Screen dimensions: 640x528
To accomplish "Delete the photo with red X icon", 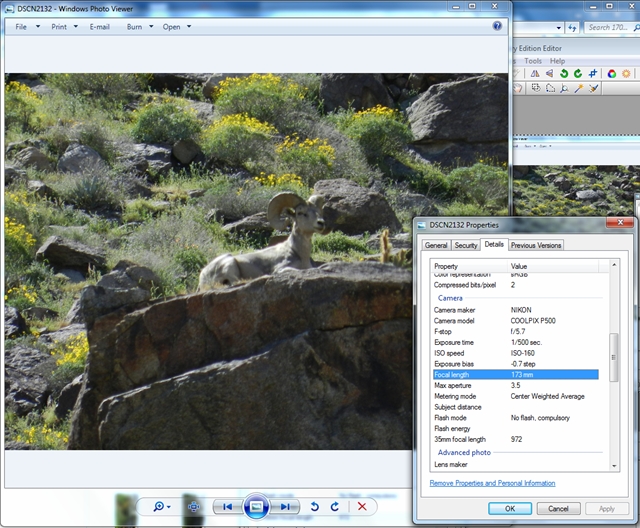I will pyautogui.click(x=362, y=507).
